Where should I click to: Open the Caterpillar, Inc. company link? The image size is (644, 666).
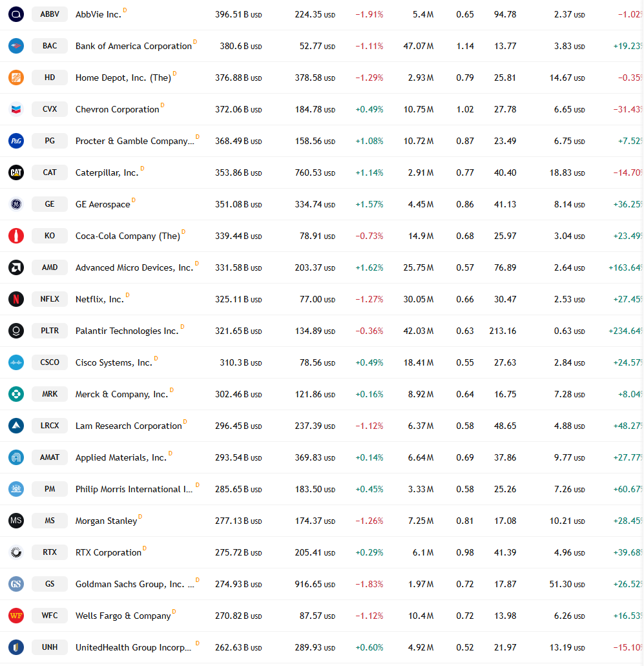point(107,173)
